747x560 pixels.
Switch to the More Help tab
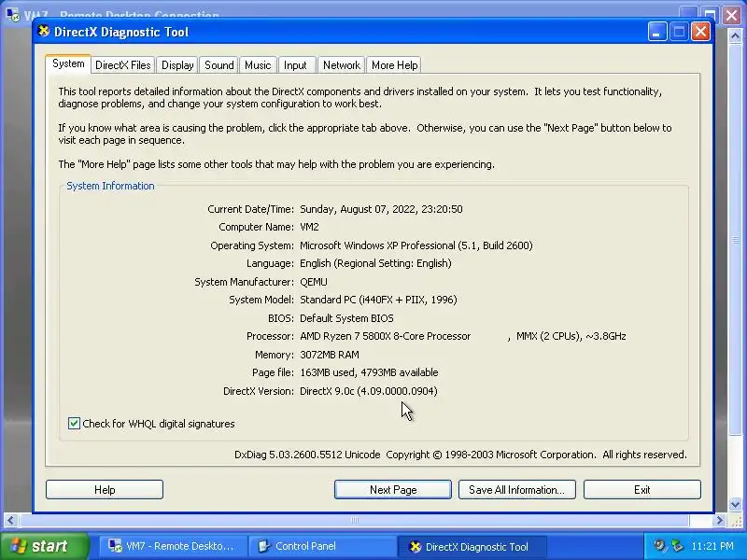(394, 65)
